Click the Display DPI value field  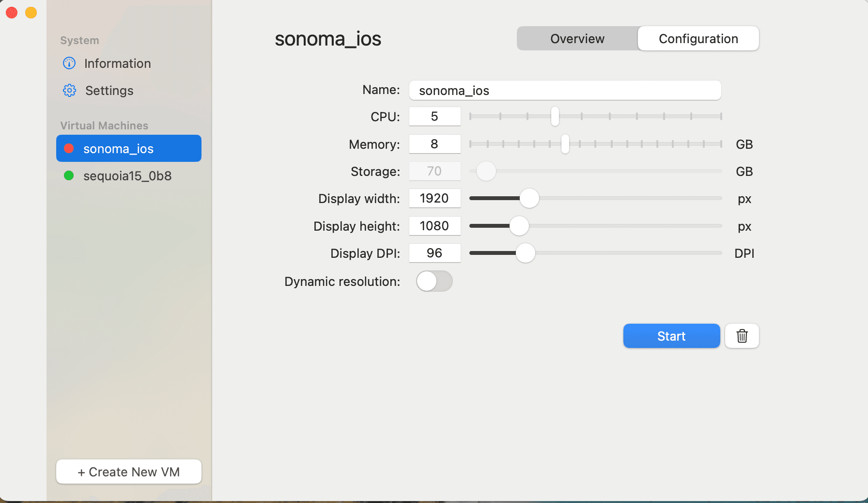coord(434,253)
